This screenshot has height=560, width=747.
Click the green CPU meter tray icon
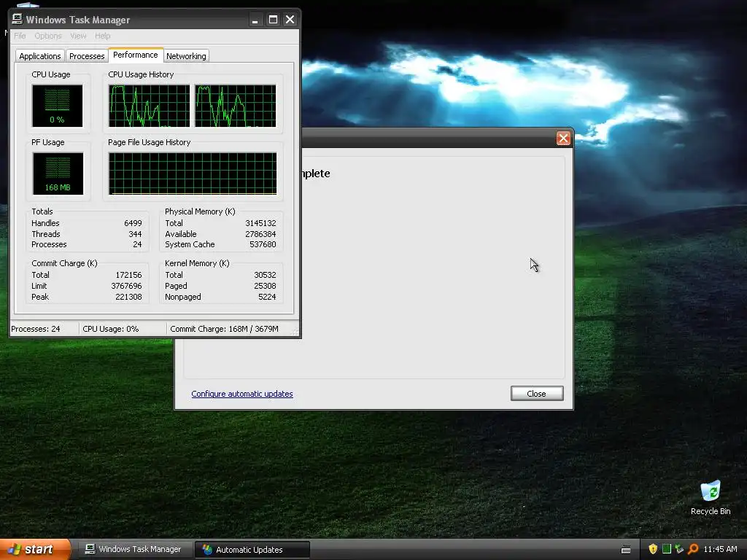pyautogui.click(x=667, y=549)
